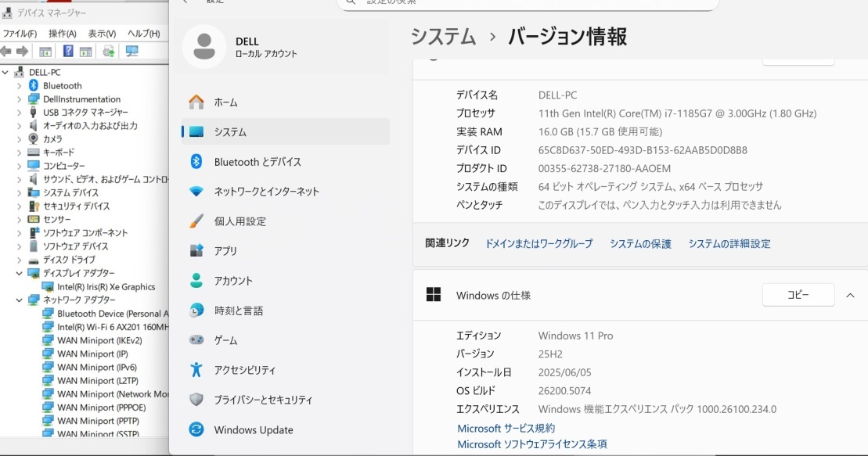The height and width of the screenshot is (456, 868).
Task: Click the インストール日 value 2025/06/05
Action: 564,372
